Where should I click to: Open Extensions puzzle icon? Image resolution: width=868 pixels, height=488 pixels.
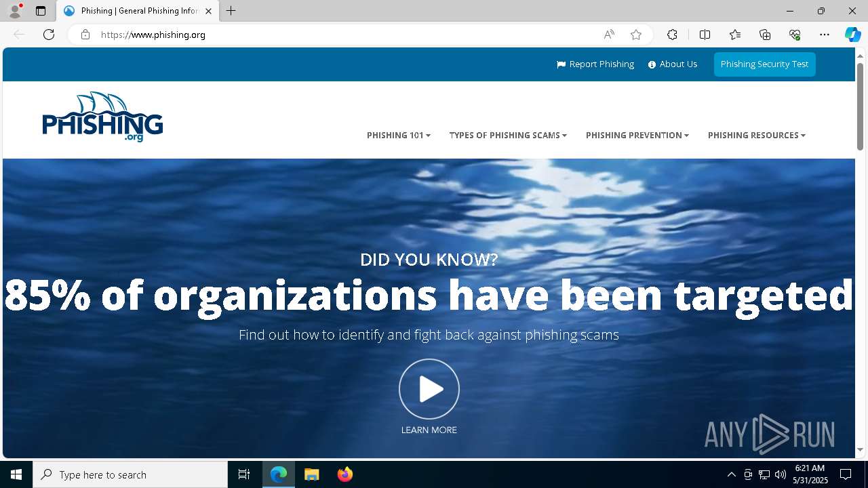(672, 35)
